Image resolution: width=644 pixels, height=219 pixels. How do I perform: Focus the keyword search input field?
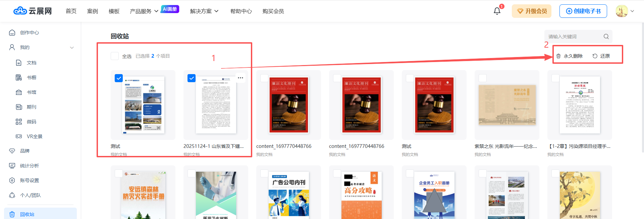tap(574, 37)
